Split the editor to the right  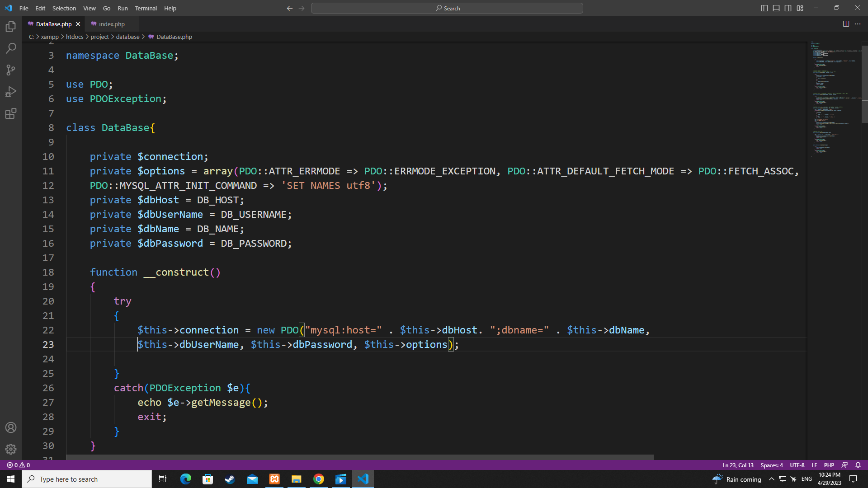[x=846, y=24]
